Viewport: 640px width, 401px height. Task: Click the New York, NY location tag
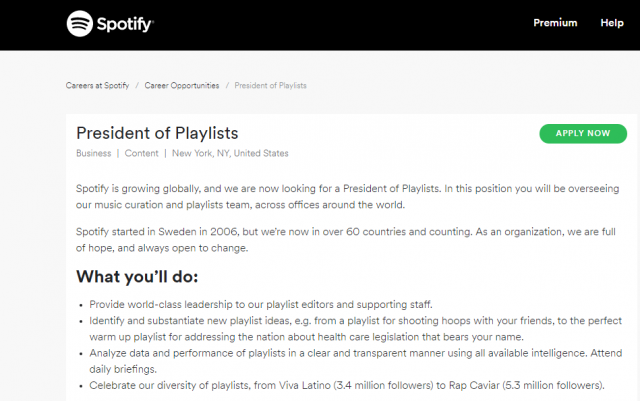(x=230, y=153)
